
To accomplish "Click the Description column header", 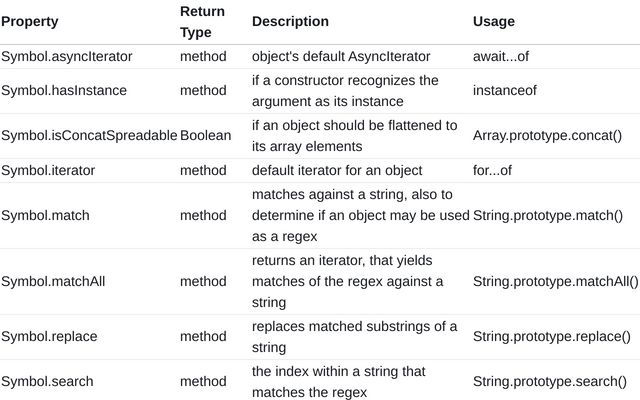I will click(290, 21).
